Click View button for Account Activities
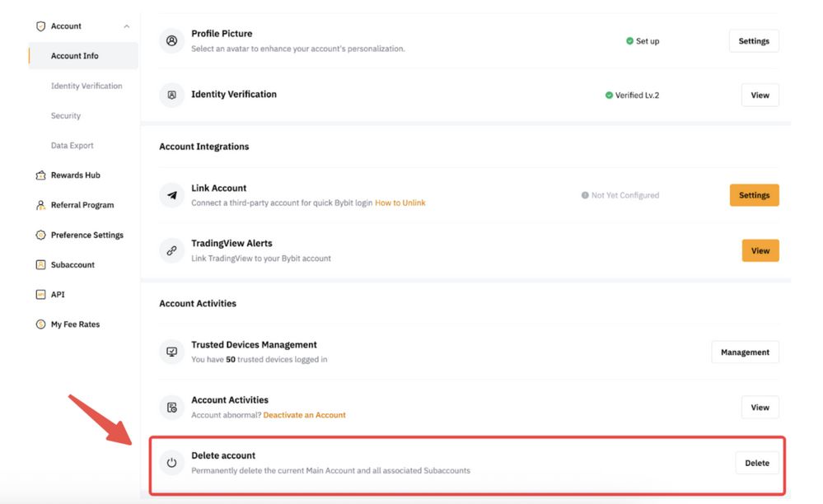823x504 pixels. (760, 408)
